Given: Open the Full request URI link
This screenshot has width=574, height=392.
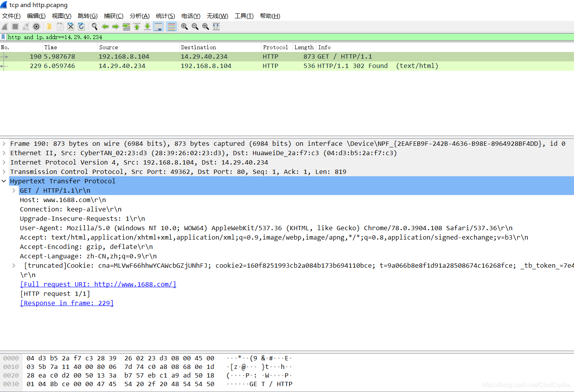Looking at the screenshot, I should [98, 285].
